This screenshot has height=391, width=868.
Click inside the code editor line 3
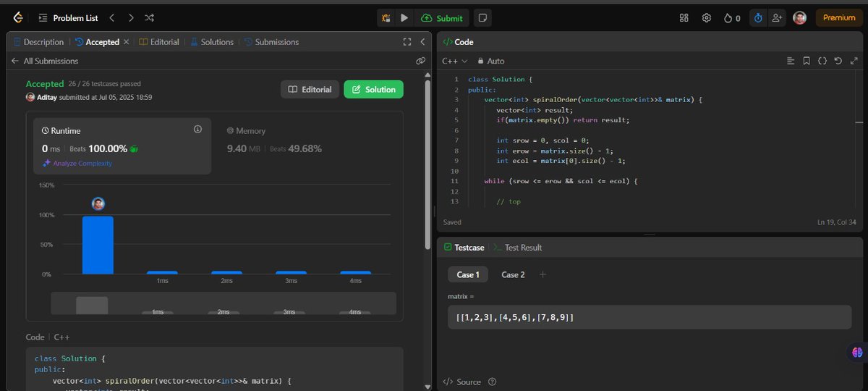click(593, 99)
